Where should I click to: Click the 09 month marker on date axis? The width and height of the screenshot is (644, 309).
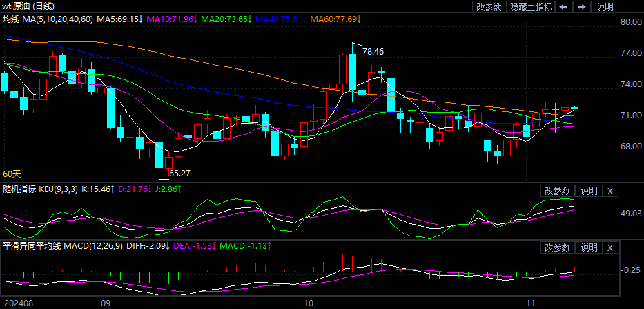coord(106,303)
